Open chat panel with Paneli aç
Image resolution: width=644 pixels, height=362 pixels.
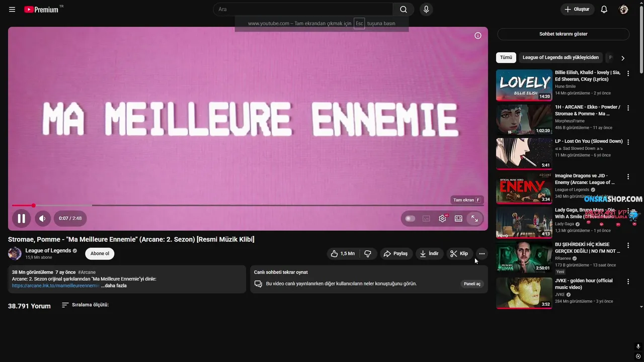point(472,284)
